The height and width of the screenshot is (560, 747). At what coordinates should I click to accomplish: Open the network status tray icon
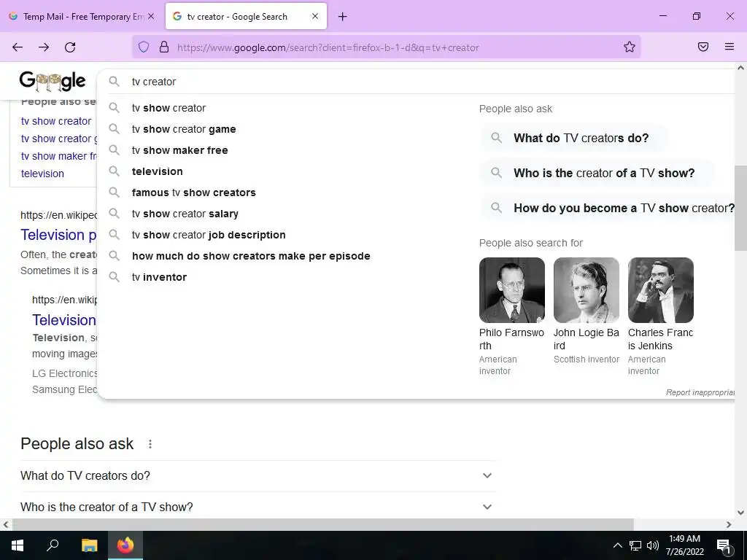(x=635, y=545)
